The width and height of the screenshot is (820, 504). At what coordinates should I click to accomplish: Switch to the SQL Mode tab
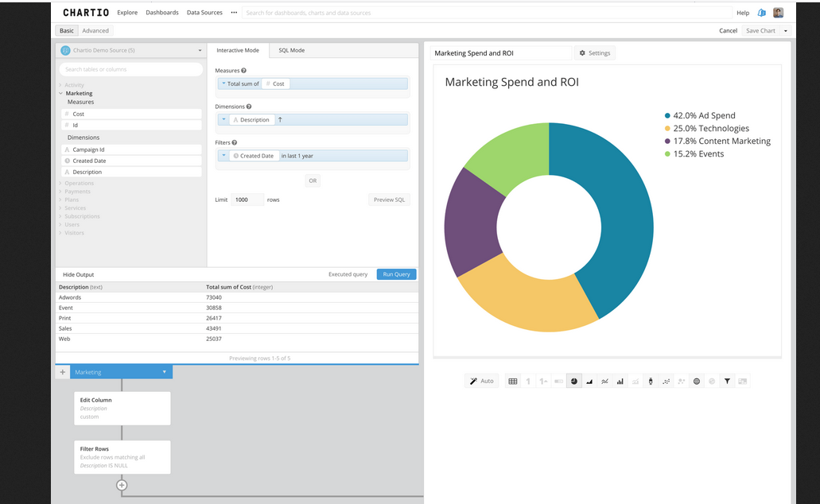pyautogui.click(x=291, y=50)
